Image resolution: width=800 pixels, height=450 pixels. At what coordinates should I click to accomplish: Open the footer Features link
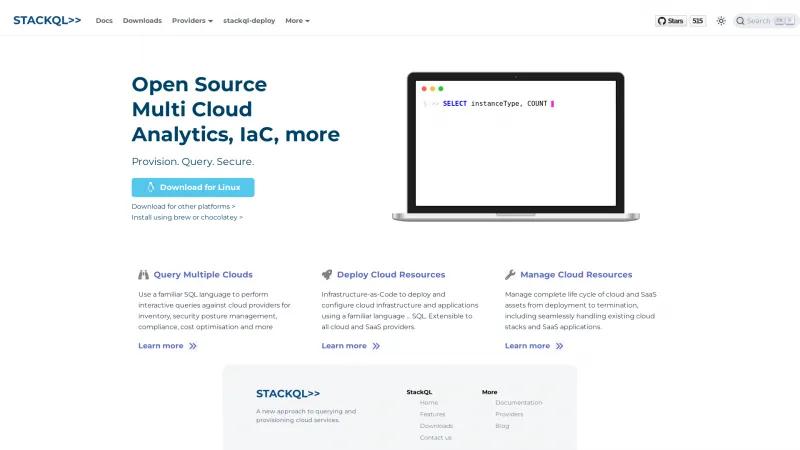(432, 414)
